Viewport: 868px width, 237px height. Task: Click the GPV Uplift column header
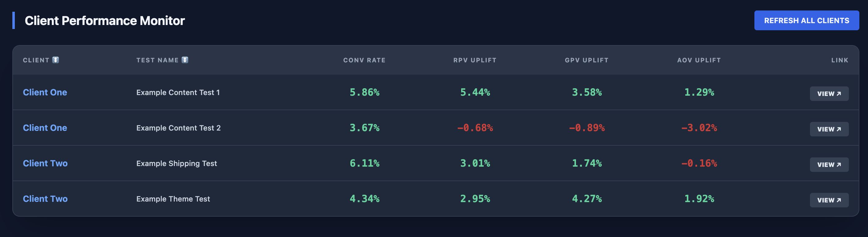586,60
